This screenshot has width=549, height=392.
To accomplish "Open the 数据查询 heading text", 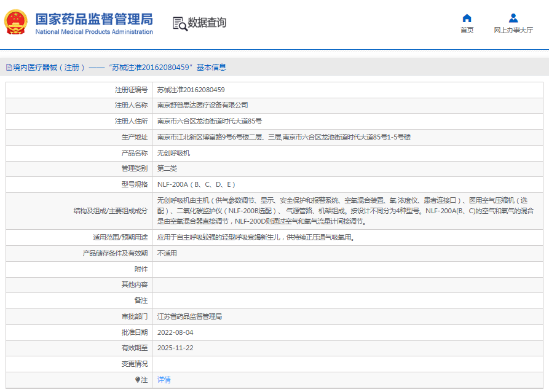I will click(207, 23).
